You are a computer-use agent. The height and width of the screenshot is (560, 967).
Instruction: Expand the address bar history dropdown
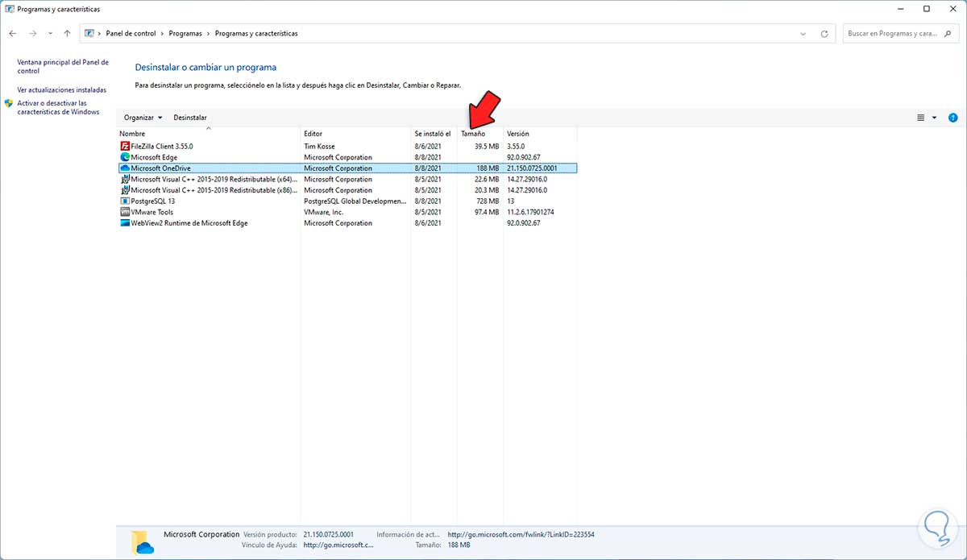click(803, 34)
